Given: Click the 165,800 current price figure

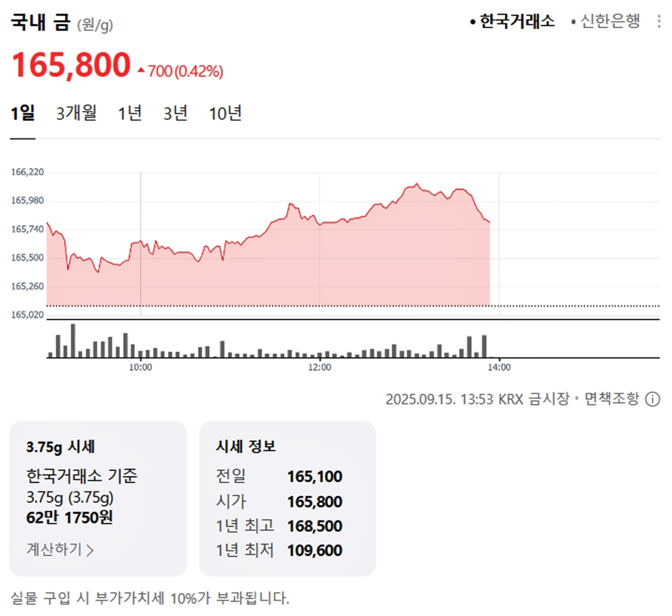Looking at the screenshot, I should (71, 64).
